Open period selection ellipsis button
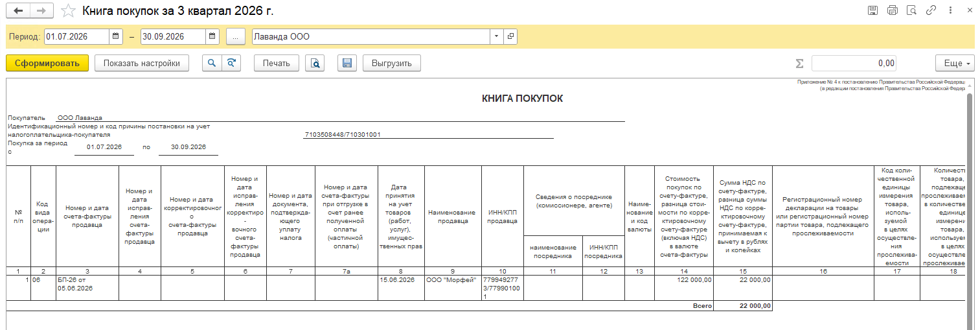The height and width of the screenshot is (330, 980). point(236,37)
